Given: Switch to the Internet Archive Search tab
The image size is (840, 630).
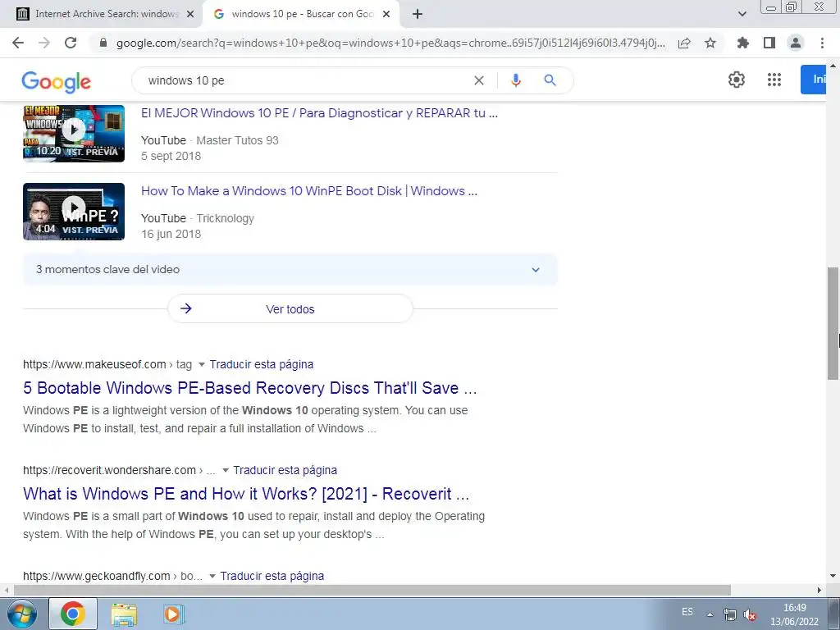Looking at the screenshot, I should 102,14.
